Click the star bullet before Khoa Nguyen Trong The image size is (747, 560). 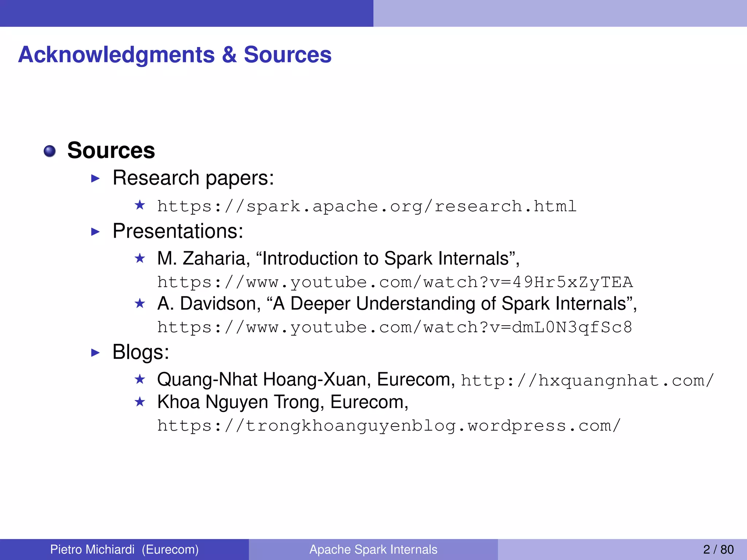click(140, 402)
